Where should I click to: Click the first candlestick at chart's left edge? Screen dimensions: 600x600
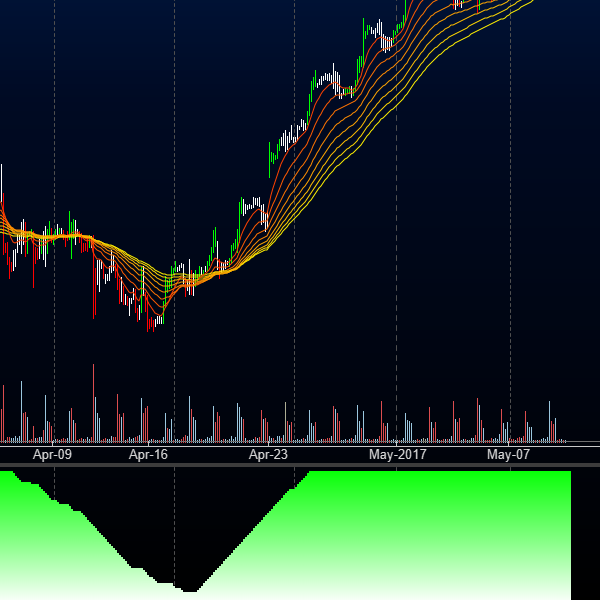2,200
